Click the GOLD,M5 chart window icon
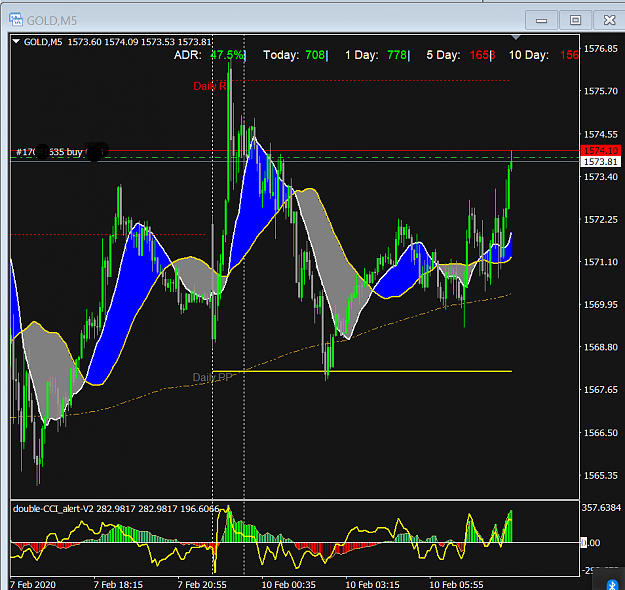The width and height of the screenshot is (625, 590). pyautogui.click(x=16, y=20)
